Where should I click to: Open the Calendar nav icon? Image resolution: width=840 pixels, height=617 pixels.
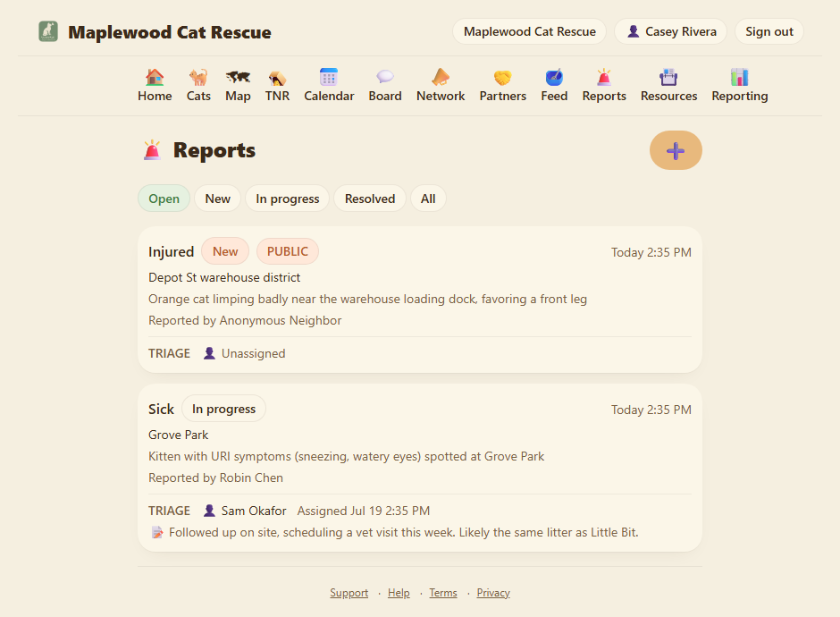(x=328, y=77)
